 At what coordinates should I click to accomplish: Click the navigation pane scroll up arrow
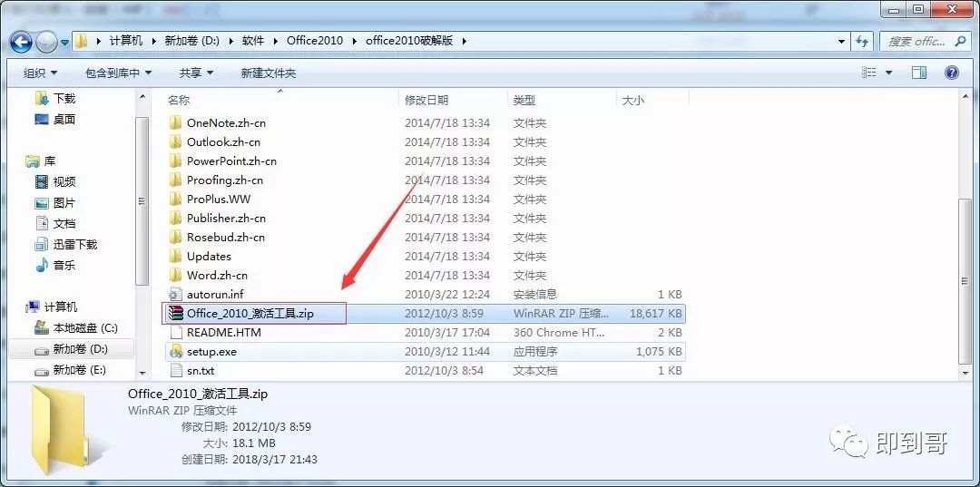point(142,97)
